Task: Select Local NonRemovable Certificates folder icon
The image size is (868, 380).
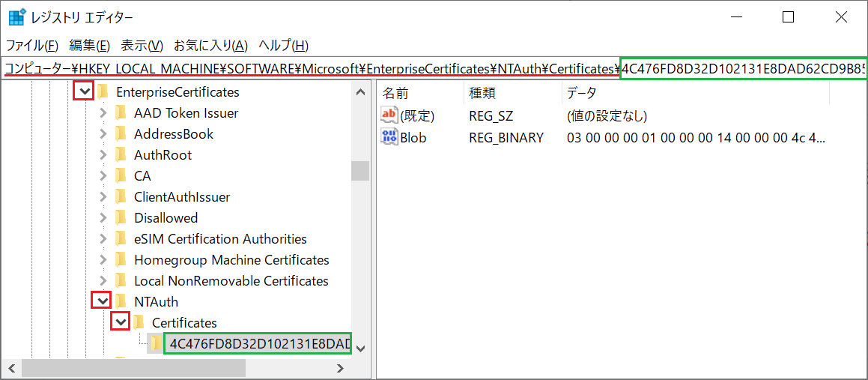Action: (x=121, y=281)
